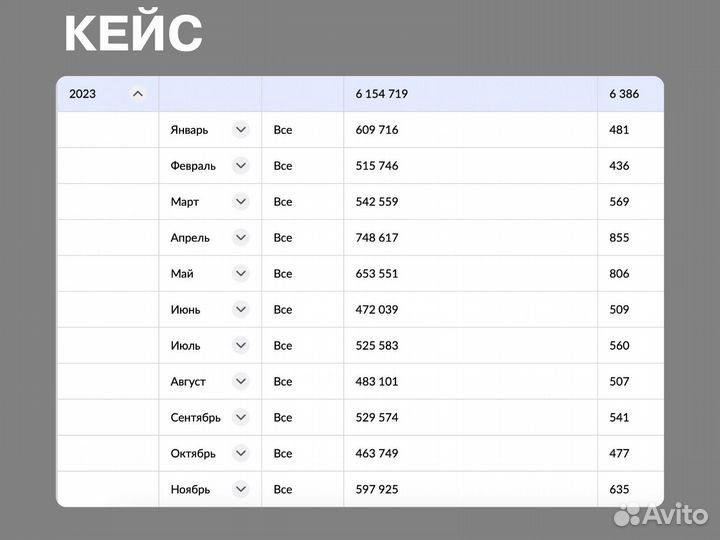This screenshot has height=540, width=720.
Task: Click the Avito logo watermark
Action: click(659, 513)
